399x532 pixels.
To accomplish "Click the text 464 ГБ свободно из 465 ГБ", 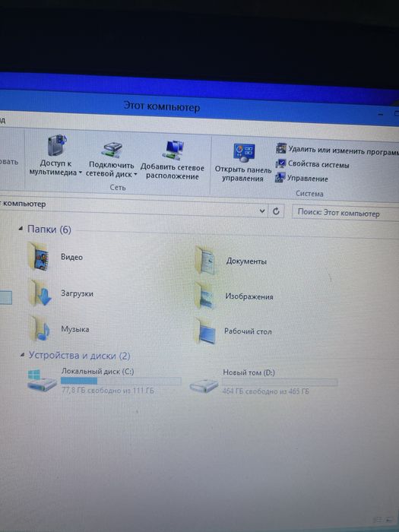I will coord(266,391).
